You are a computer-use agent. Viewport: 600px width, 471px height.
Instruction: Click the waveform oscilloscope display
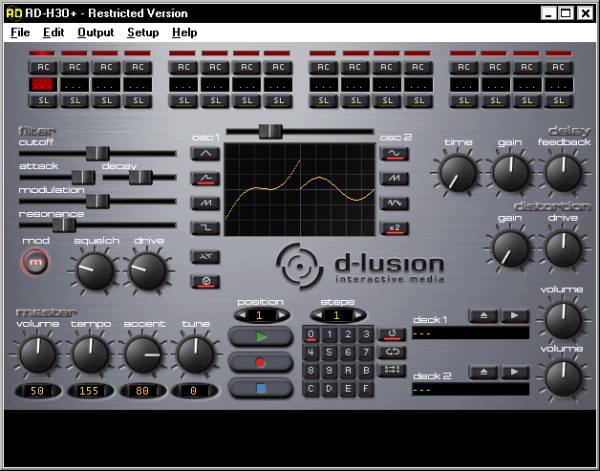pyautogui.click(x=300, y=189)
